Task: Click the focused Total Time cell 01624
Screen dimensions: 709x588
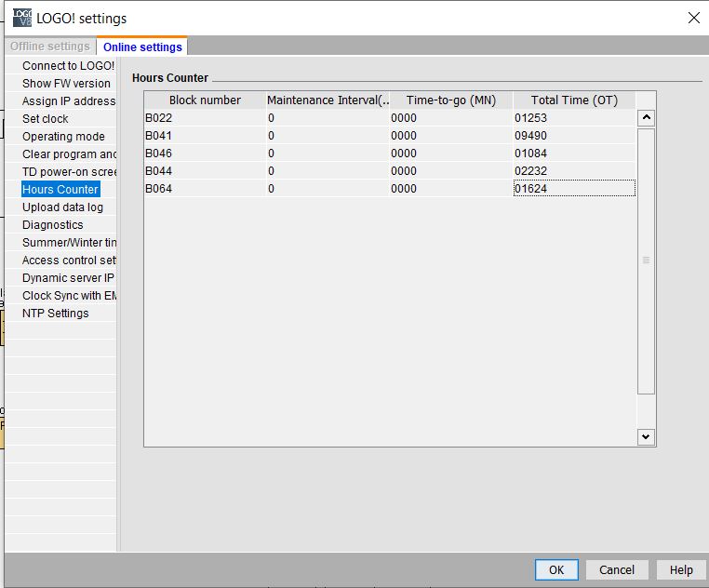Action: 574,189
